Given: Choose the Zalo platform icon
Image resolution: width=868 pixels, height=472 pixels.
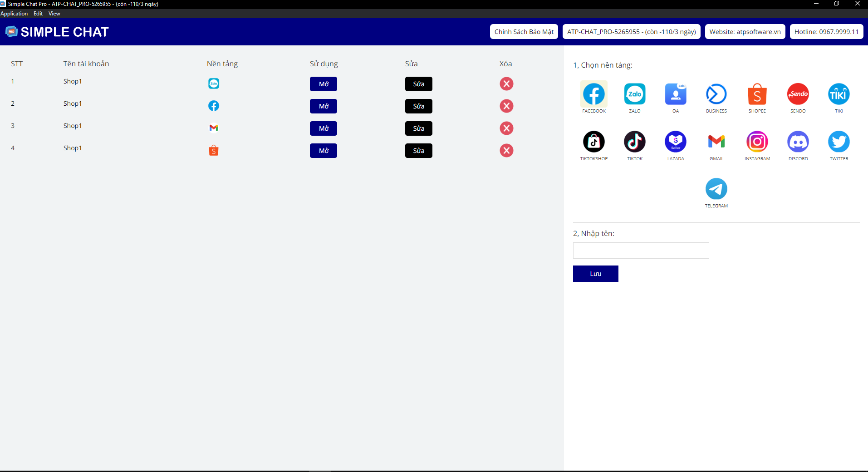Looking at the screenshot, I should (x=634, y=94).
